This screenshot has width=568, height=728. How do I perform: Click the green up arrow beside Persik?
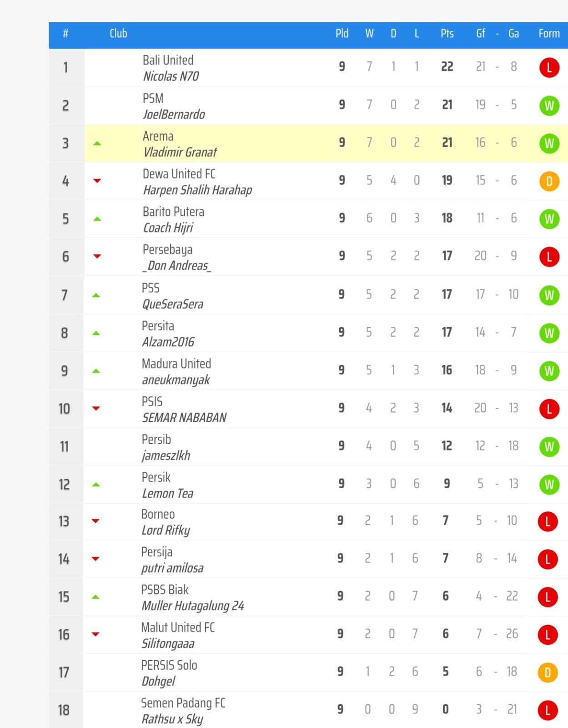tap(96, 485)
